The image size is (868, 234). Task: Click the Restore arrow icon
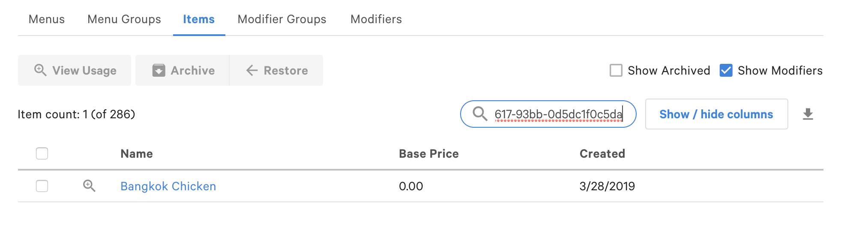click(252, 70)
